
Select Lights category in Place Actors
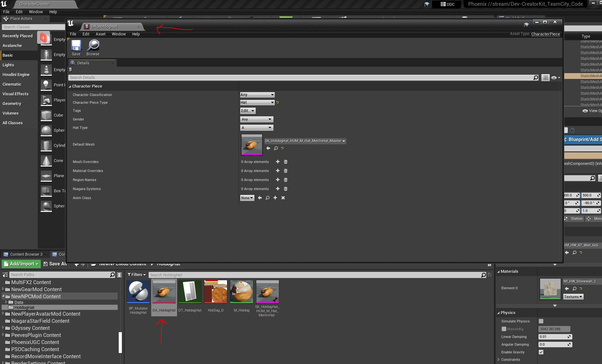pyautogui.click(x=8, y=65)
